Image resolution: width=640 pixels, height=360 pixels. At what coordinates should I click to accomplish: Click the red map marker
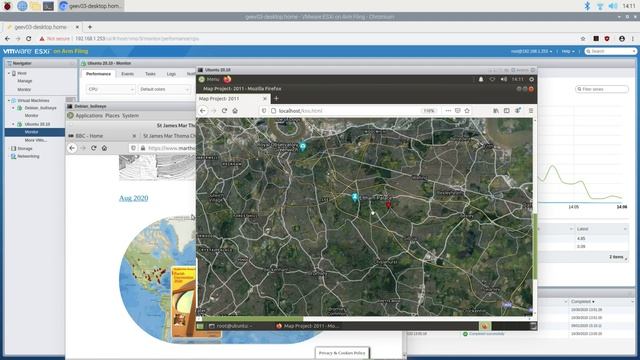click(x=388, y=204)
